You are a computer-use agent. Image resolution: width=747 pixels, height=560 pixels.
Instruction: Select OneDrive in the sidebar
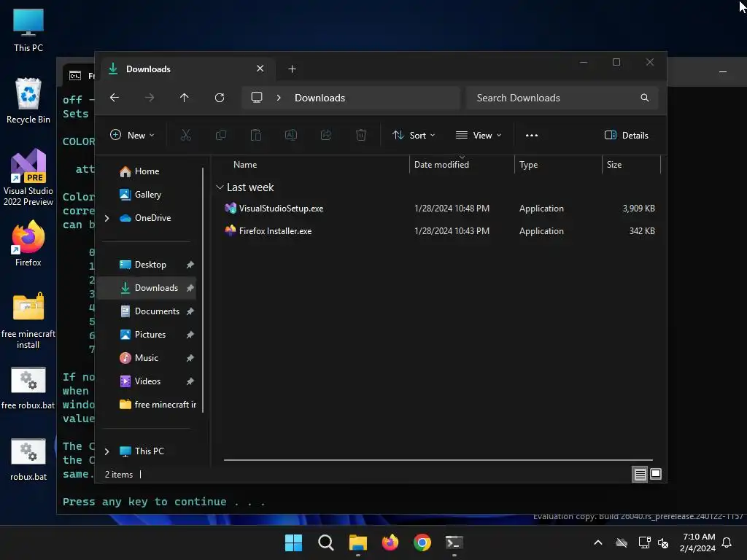152,217
